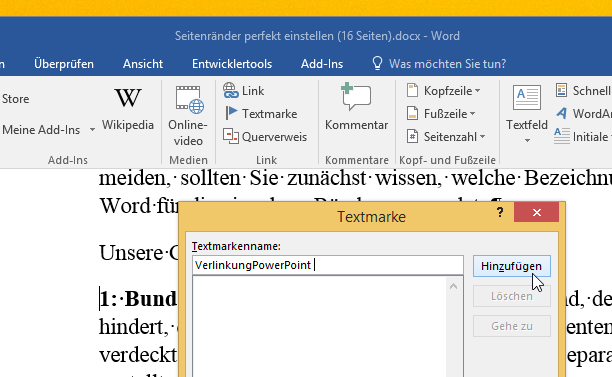Insert an Onlinevideo
This screenshot has width=612, height=377.
(x=188, y=116)
